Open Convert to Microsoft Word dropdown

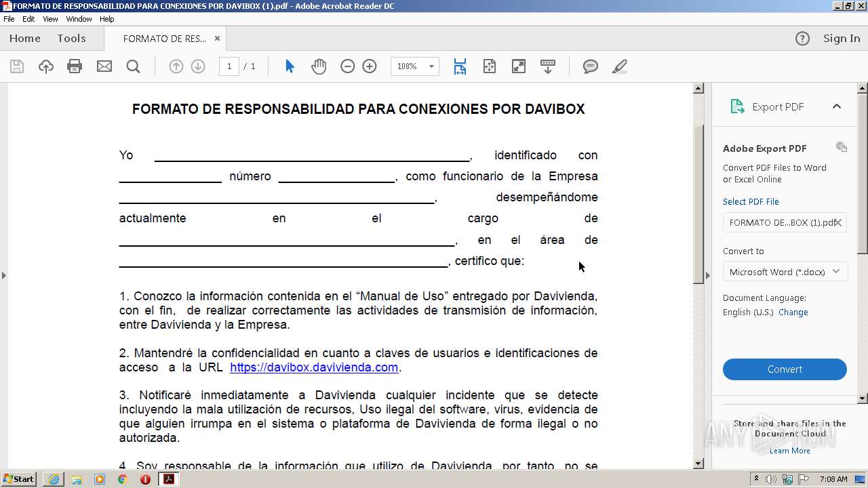click(785, 272)
